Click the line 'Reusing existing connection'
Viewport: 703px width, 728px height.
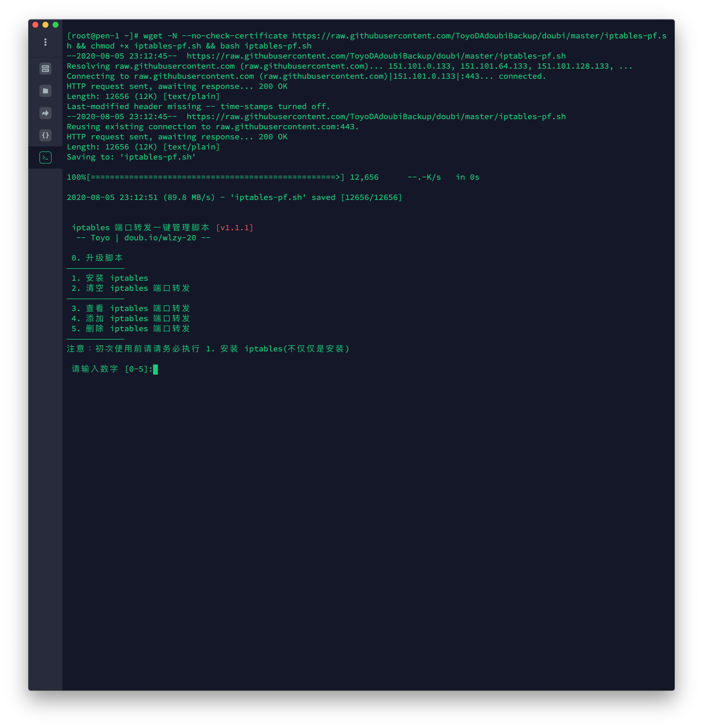[213, 127]
